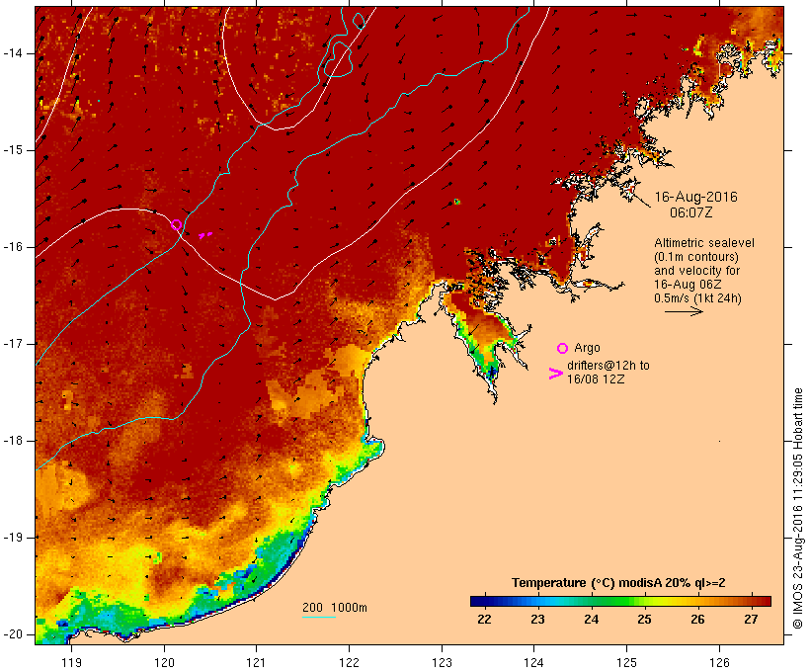Click the latitude axis label -17
Image resolution: width=810 pixels, height=672 pixels.
click(x=13, y=344)
